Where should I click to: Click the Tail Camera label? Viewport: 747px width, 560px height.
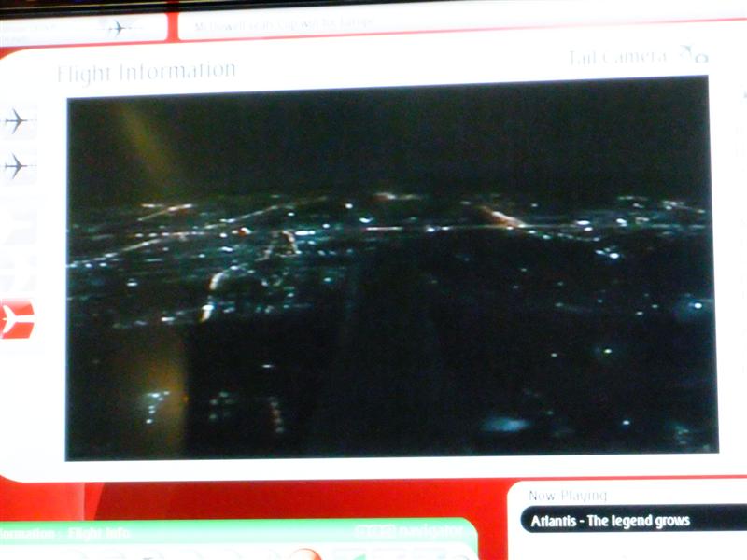coord(616,58)
